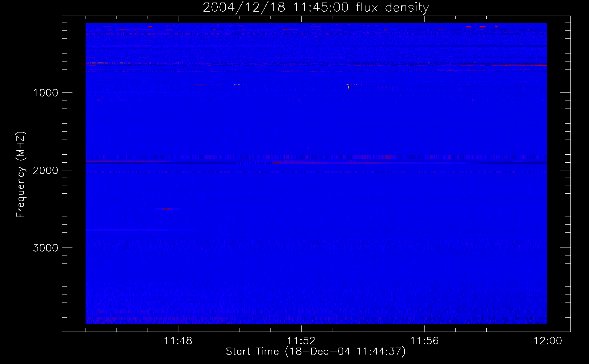
Task: Click the '2000' frequency axis label
Action: coord(46,170)
